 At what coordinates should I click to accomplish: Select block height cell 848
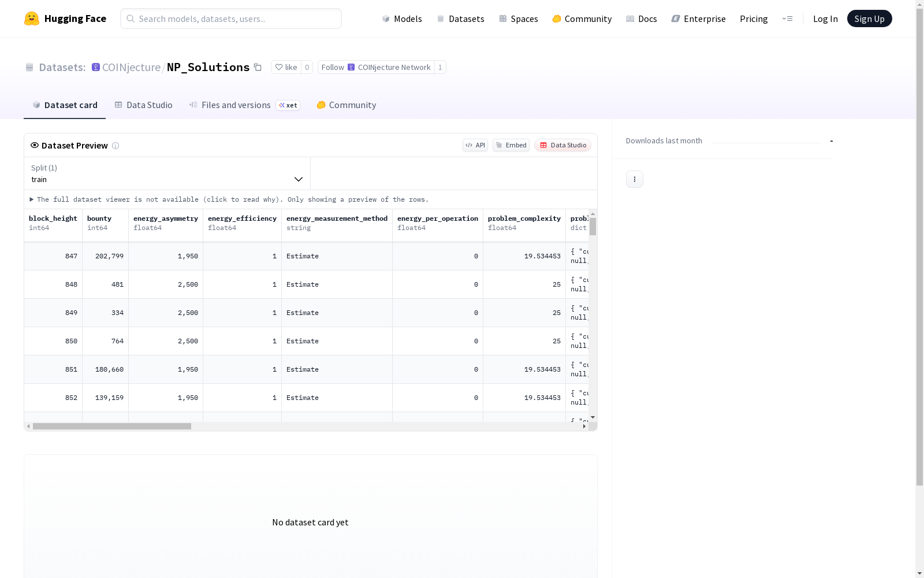pyautogui.click(x=53, y=284)
